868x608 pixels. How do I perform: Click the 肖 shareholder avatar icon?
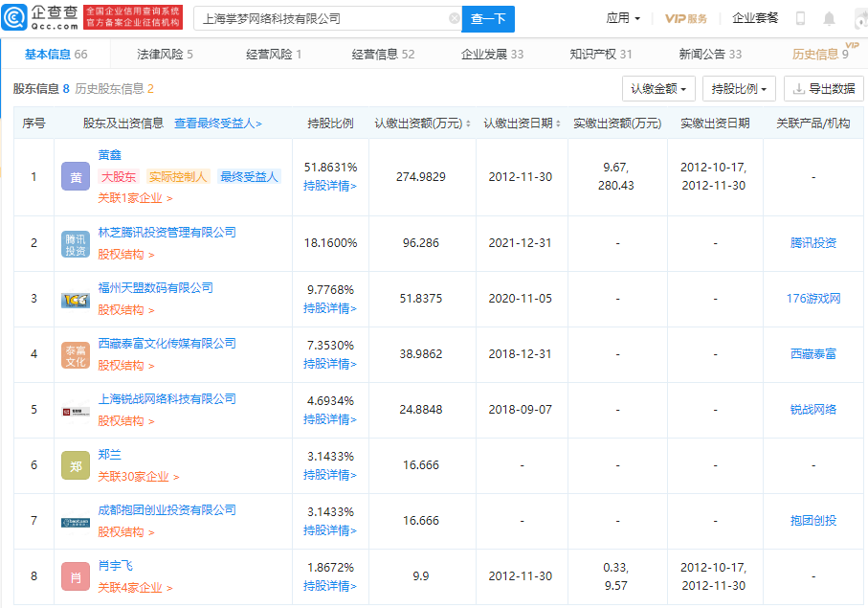[76, 577]
